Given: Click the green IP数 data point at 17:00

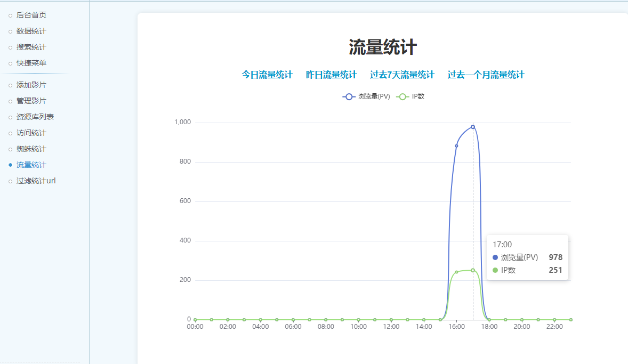Looking at the screenshot, I should [473, 270].
